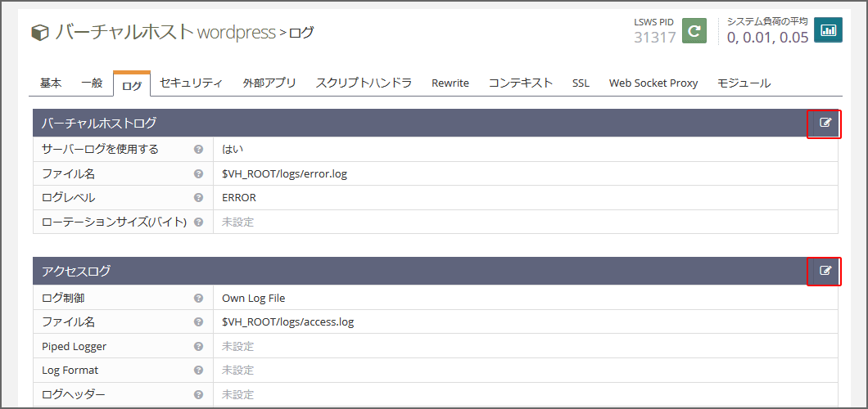Show help for Log Format
The image size is (868, 409).
(x=197, y=371)
